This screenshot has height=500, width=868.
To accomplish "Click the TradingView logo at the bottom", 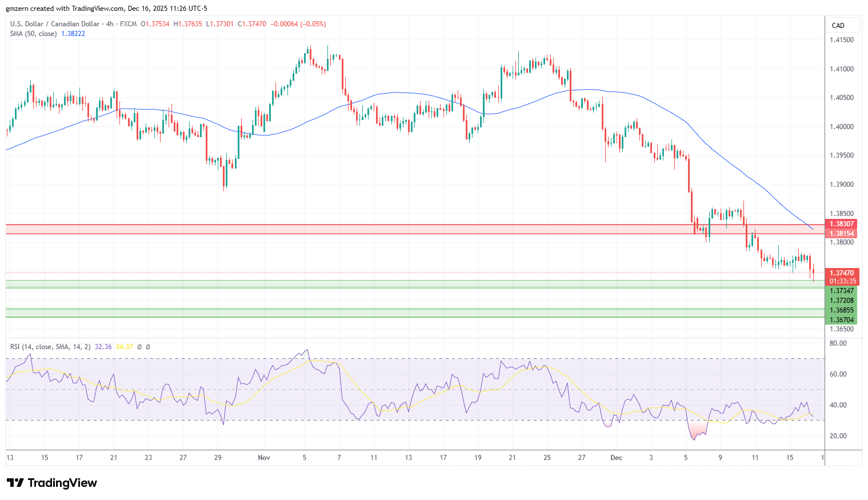I will 52,483.
